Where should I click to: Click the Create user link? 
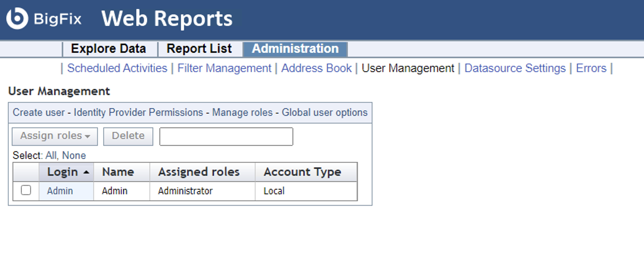(x=38, y=112)
